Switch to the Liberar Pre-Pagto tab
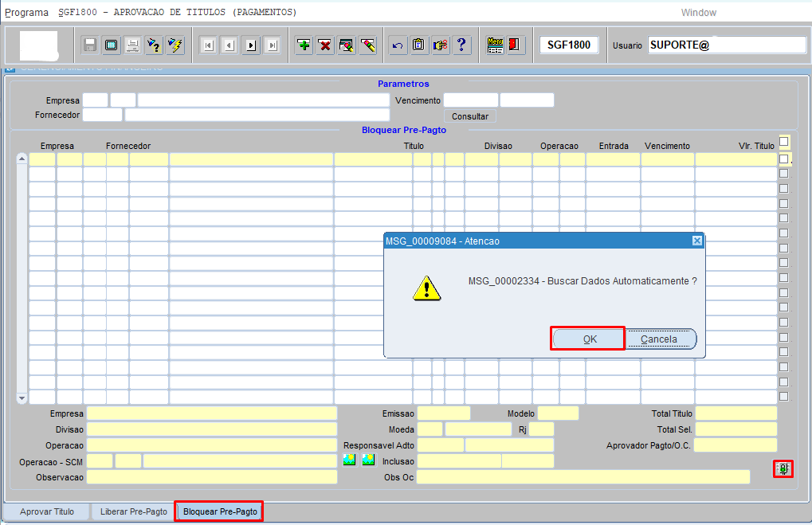This screenshot has height=525, width=812. (x=133, y=511)
